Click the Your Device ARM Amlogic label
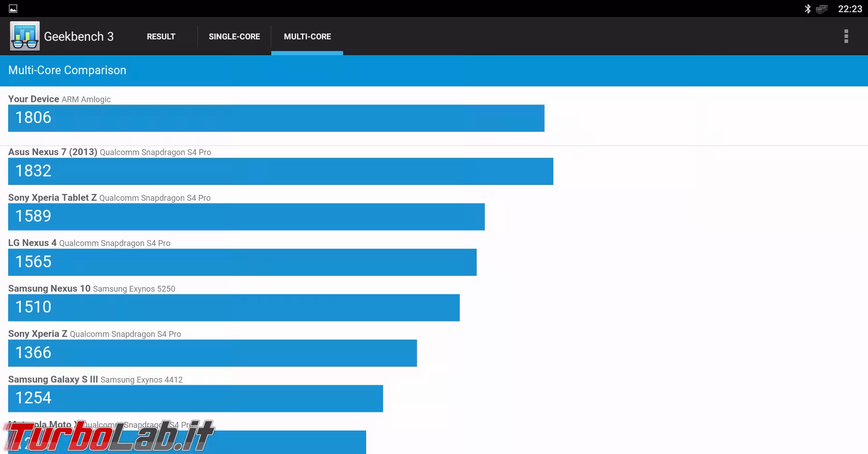Screen dimensions: 868x454 click(x=59, y=99)
